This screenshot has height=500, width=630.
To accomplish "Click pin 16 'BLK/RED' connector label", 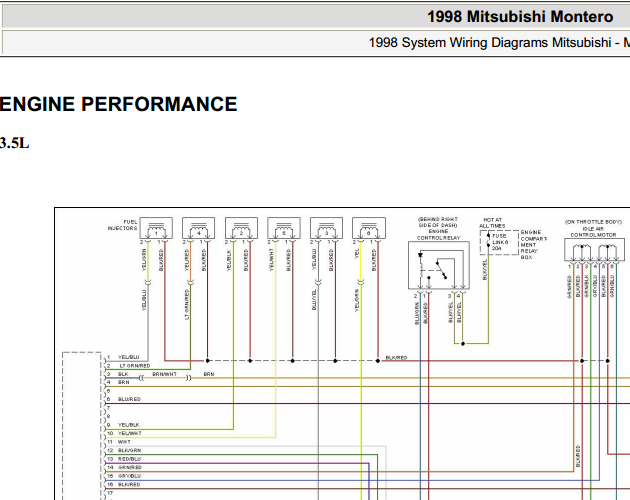I will [x=129, y=485].
